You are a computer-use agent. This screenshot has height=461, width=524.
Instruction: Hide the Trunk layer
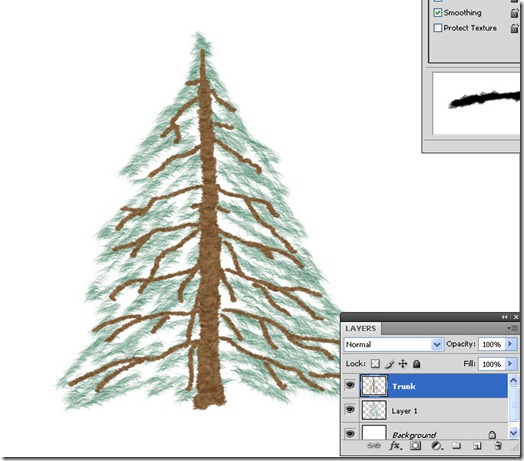click(x=350, y=385)
